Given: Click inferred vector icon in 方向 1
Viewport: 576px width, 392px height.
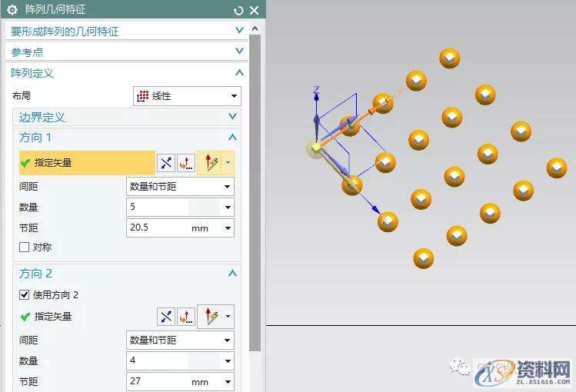Looking at the screenshot, I should click(x=210, y=163).
